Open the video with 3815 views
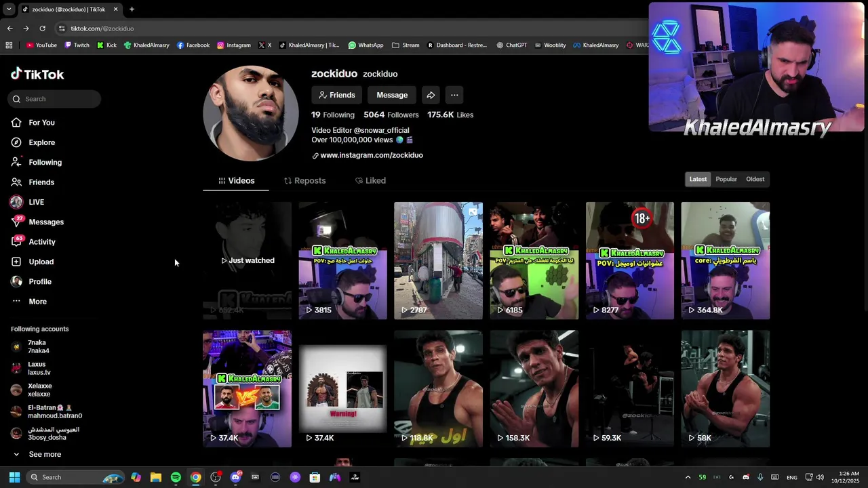Screen dimensions: 868x488 click(x=343, y=260)
